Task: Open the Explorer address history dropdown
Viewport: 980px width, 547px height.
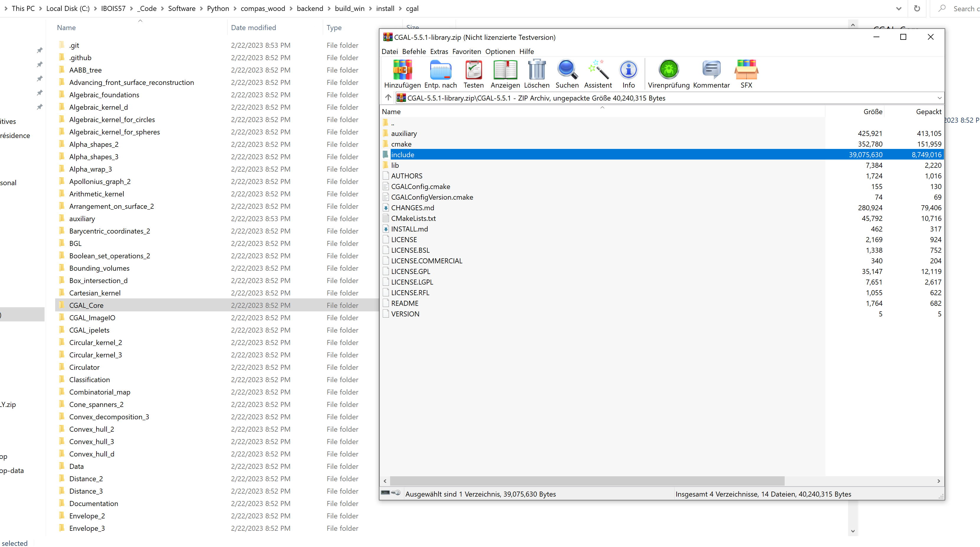Action: pyautogui.click(x=899, y=8)
